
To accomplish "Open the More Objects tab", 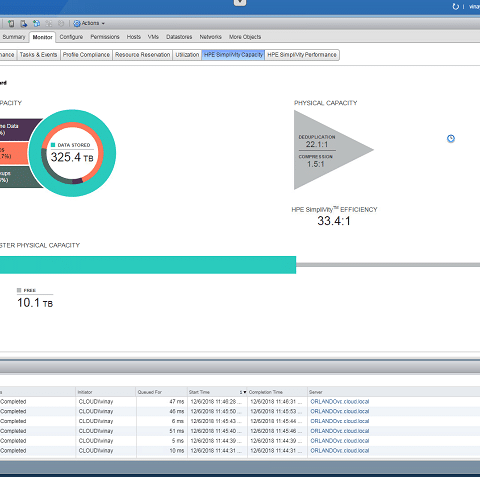I will [245, 37].
